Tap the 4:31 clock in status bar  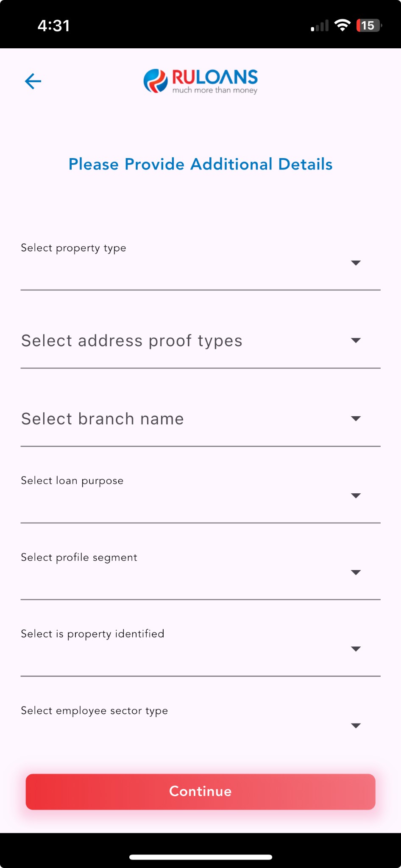click(x=54, y=26)
